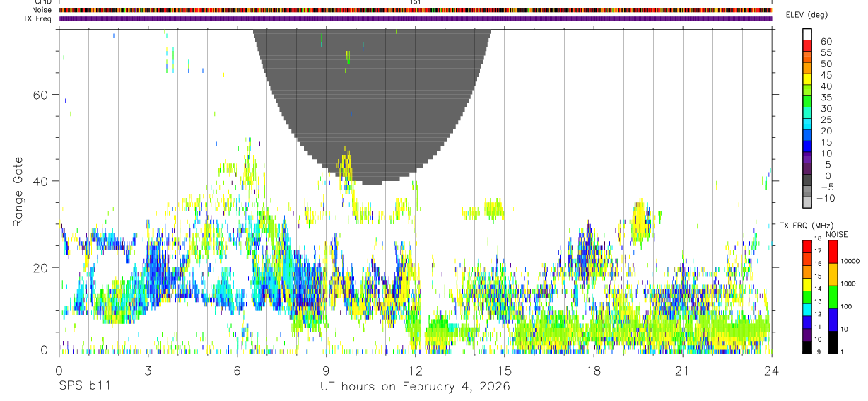Click the 'TX FRQ (MHz)' legend title
Viewport: 868px width, 401px height.
(x=807, y=226)
